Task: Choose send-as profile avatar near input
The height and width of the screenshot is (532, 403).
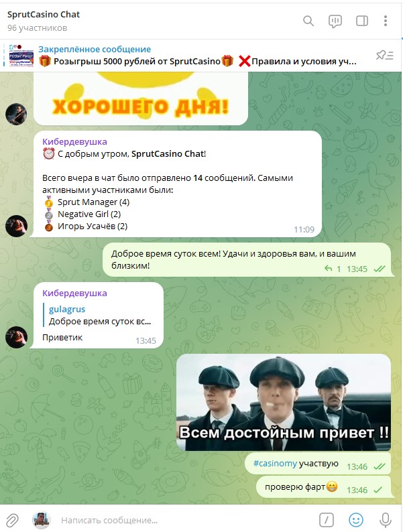Action: [42, 520]
